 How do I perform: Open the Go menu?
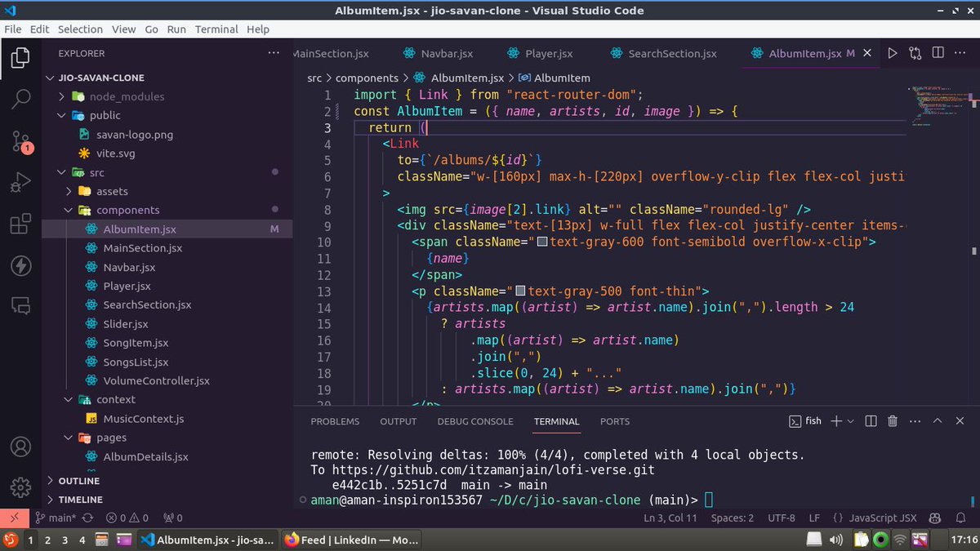click(x=151, y=29)
